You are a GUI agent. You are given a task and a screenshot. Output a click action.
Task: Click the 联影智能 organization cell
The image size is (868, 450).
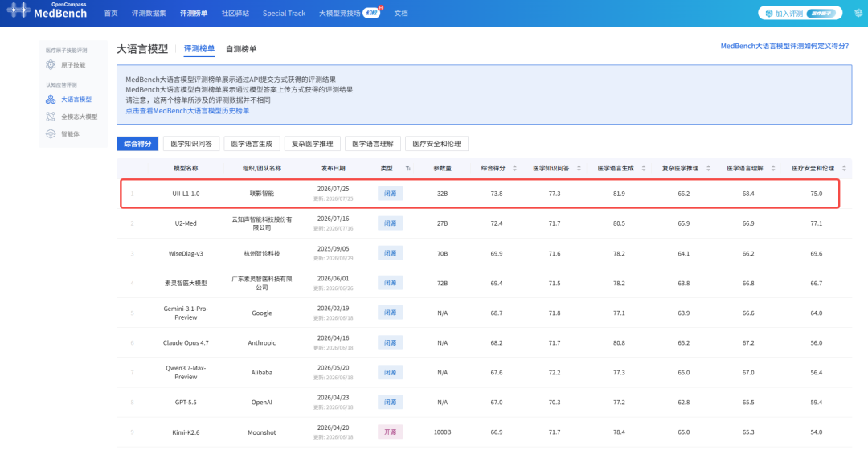pyautogui.click(x=262, y=194)
